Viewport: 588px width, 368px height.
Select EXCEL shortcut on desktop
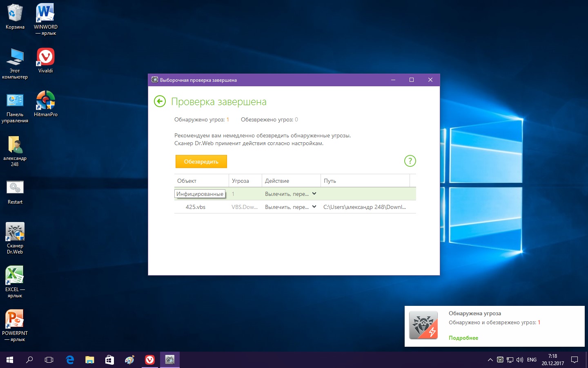coord(15,282)
